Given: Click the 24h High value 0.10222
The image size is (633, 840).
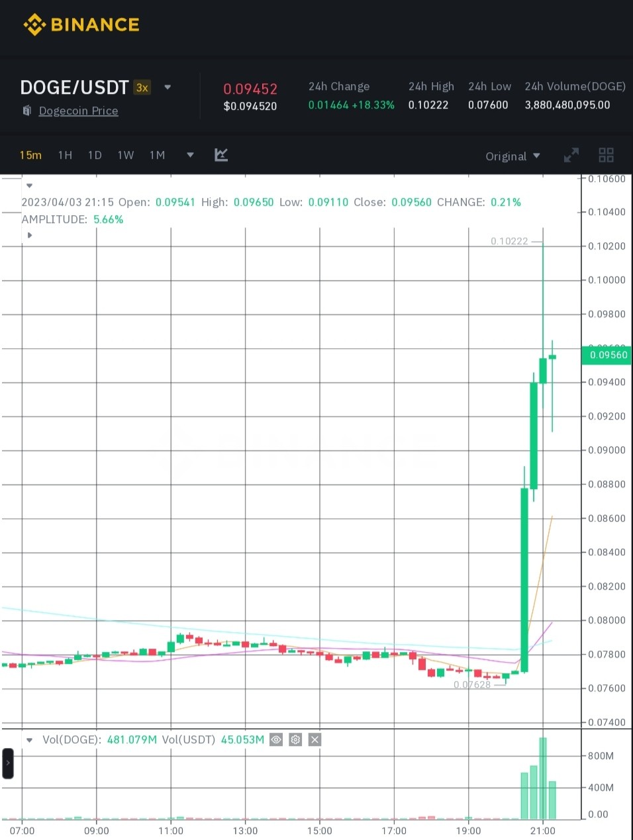Looking at the screenshot, I should pos(428,105).
